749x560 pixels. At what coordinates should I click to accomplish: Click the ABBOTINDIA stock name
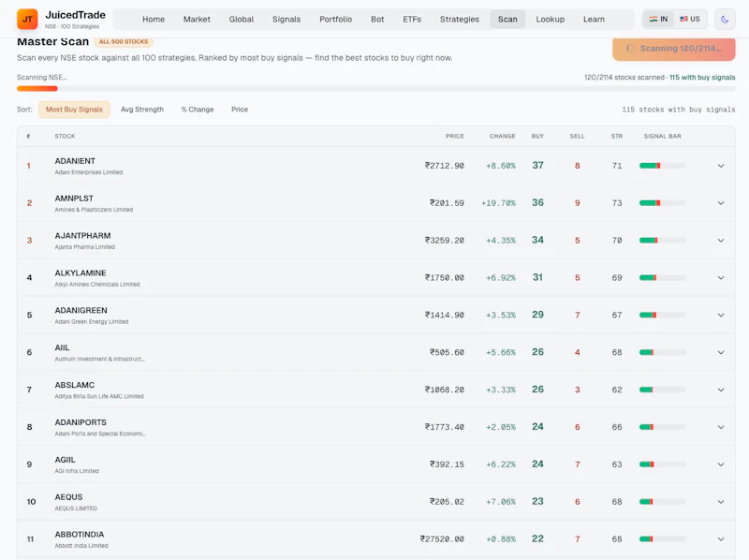tap(80, 534)
